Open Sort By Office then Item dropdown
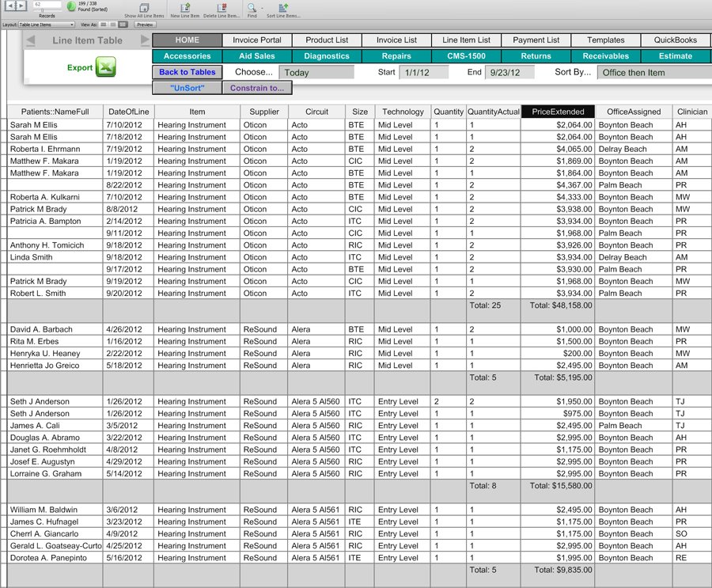 click(x=654, y=72)
